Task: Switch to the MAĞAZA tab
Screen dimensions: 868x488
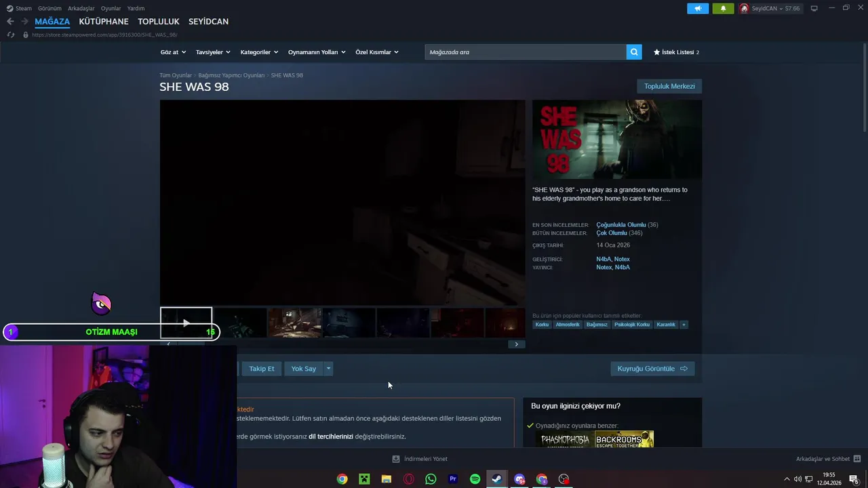Action: pyautogui.click(x=52, y=22)
